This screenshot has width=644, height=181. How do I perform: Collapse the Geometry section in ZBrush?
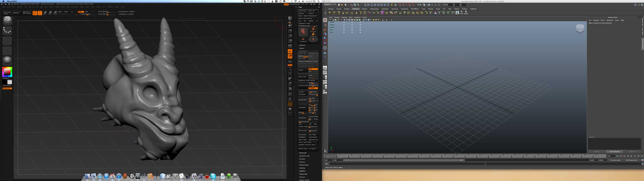[303, 51]
